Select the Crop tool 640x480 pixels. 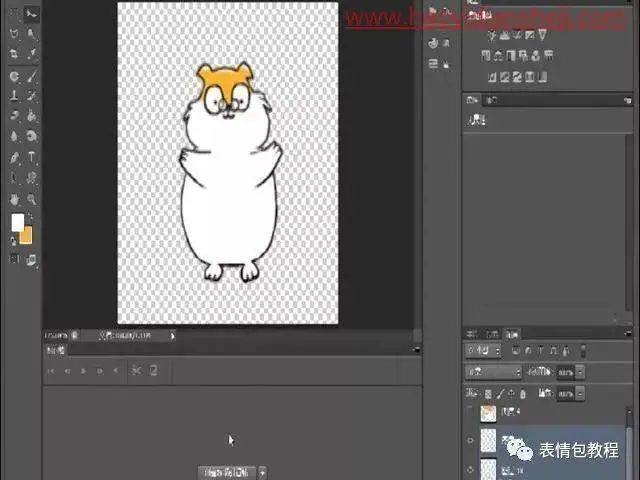(x=14, y=53)
